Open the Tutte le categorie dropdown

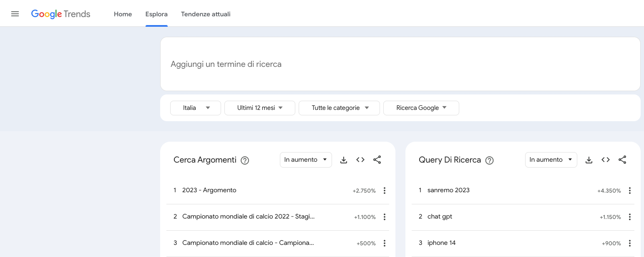click(x=339, y=108)
